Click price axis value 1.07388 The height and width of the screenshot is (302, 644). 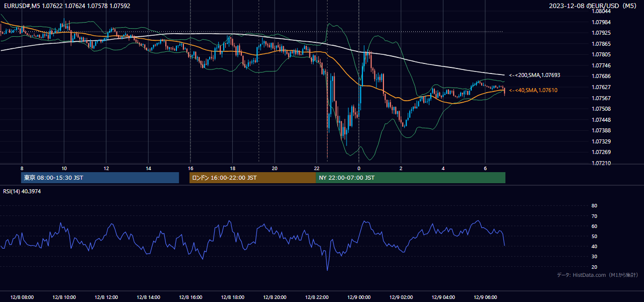tap(601, 130)
